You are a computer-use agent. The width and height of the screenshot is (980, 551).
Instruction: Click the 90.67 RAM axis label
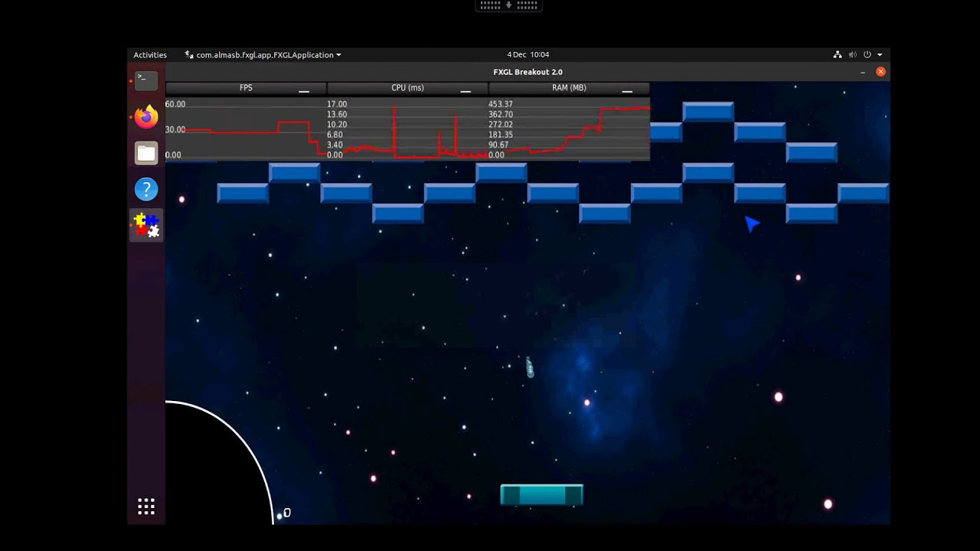498,145
